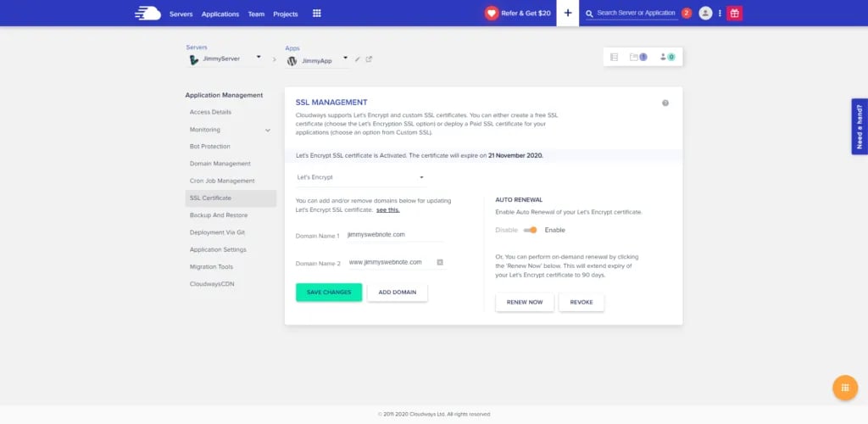Click Refer & Get $20 text

point(526,14)
